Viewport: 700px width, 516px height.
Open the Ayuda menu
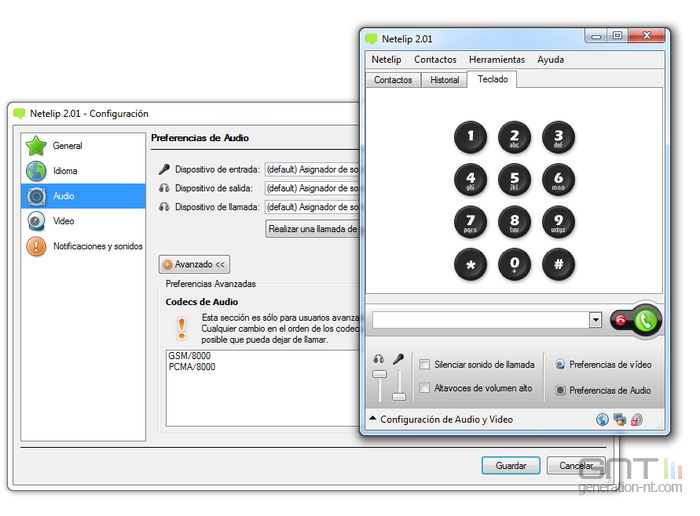click(550, 59)
